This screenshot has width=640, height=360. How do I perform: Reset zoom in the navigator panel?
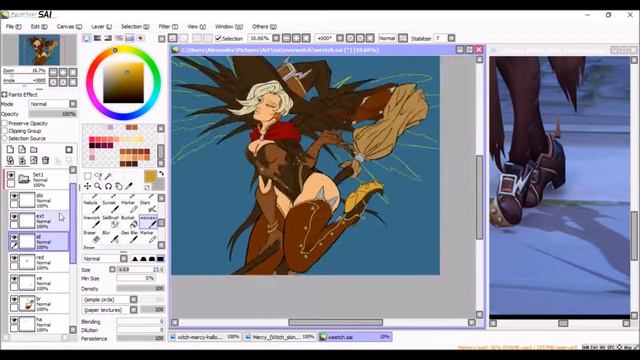tap(73, 72)
